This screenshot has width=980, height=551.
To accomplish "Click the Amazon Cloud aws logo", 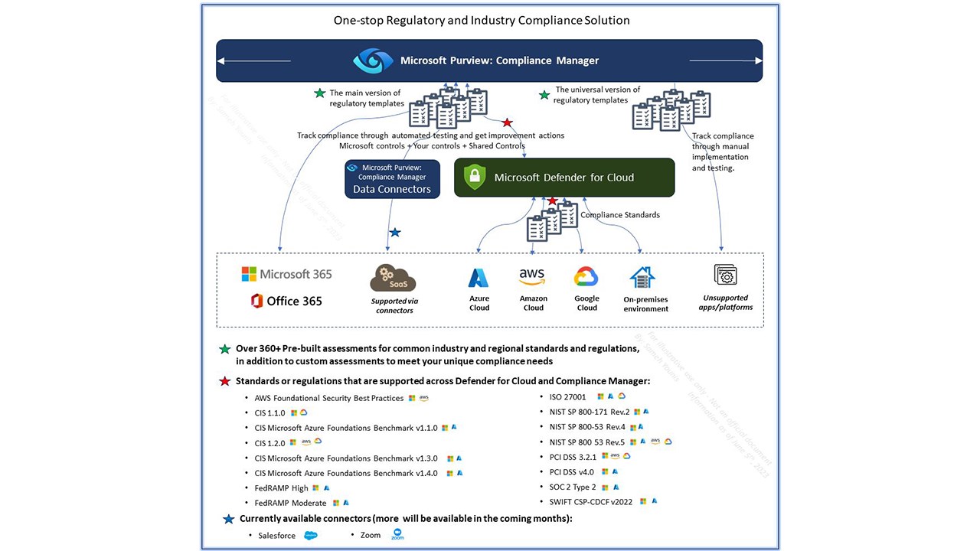I will [x=532, y=277].
